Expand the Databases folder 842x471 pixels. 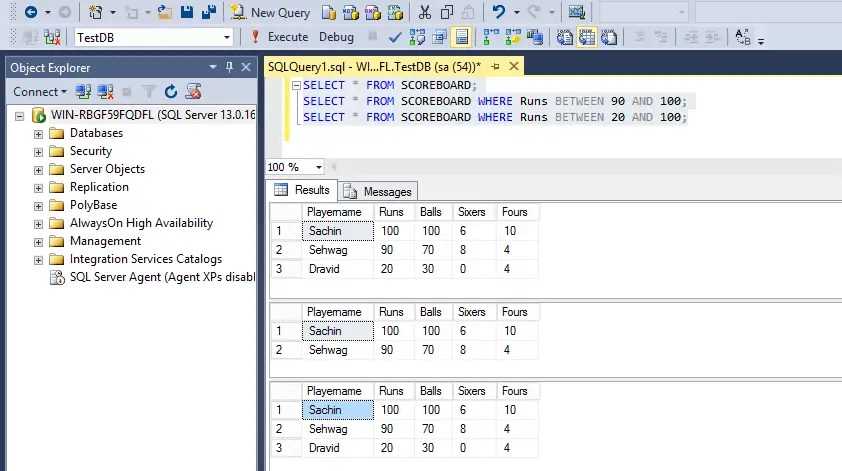[x=38, y=134]
